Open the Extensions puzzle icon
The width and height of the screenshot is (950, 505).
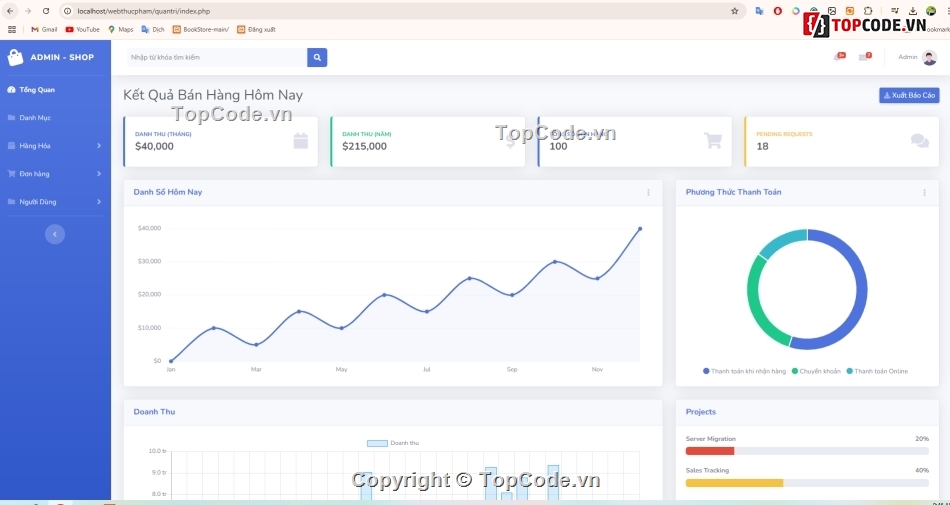click(x=868, y=11)
